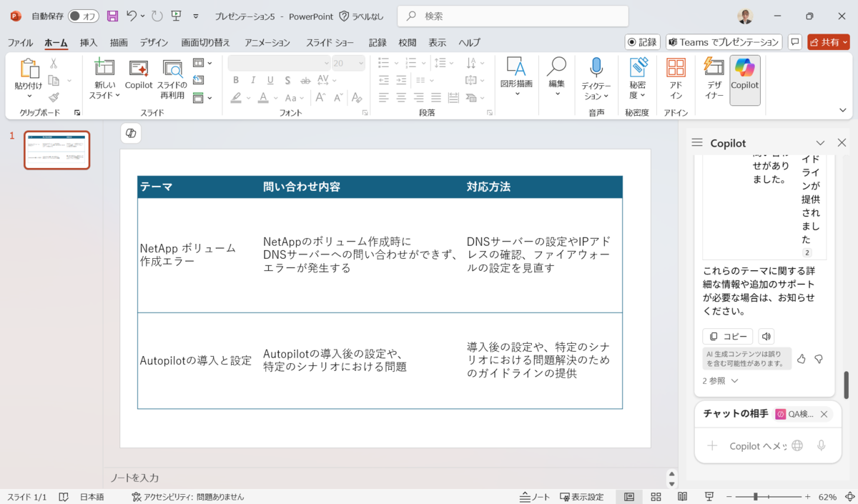Open the Animations (アニメーション) tab
This screenshot has height=504, width=858.
[x=267, y=42]
